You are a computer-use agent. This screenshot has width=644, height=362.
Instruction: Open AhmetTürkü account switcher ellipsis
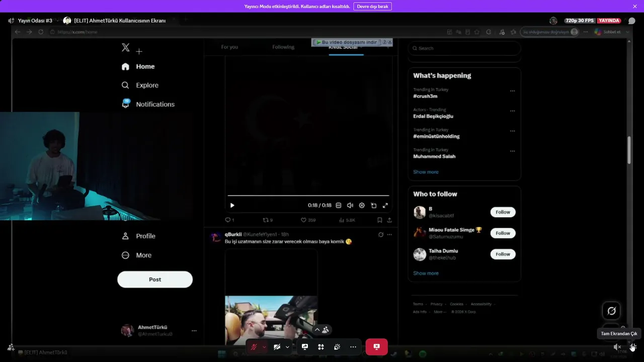tap(194, 331)
